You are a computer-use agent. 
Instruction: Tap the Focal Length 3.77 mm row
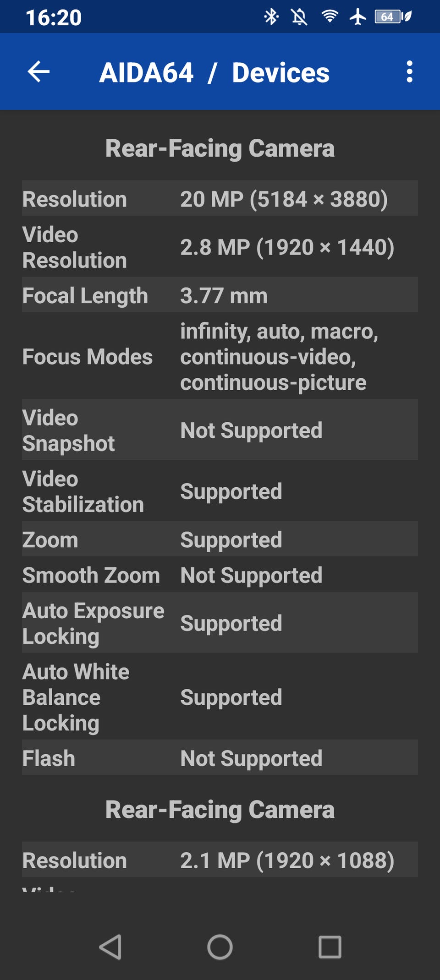[220, 295]
